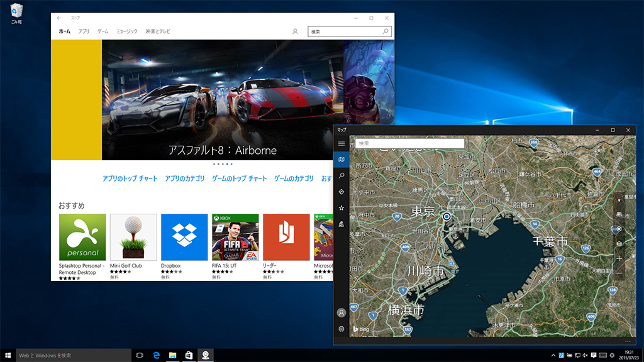This screenshot has width=644, height=362.
Task: Click the Maps search field
Action: click(x=409, y=143)
